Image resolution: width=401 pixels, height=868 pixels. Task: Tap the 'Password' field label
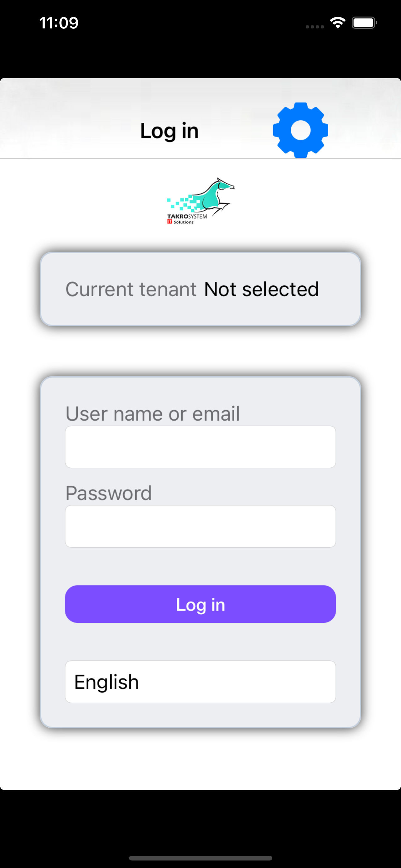(109, 493)
